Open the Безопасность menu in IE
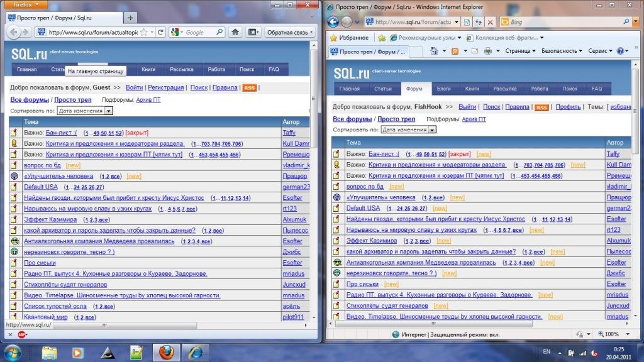 562,51
